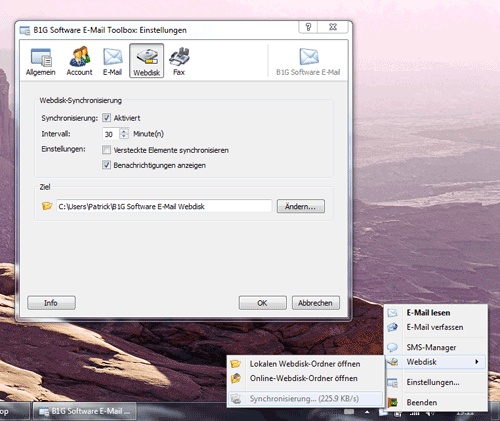Click the help question mark button in title bar
Image resolution: width=500 pixels, height=421 pixels.
(308, 27)
